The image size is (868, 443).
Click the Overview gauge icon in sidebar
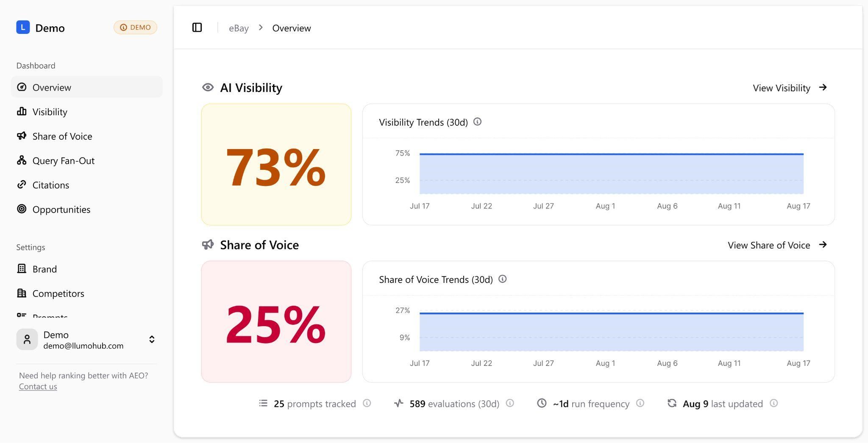[x=22, y=87]
